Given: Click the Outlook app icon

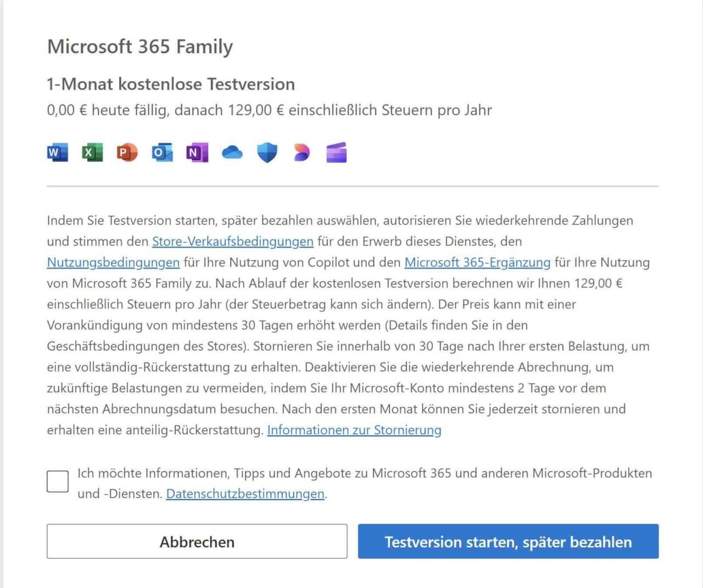Looking at the screenshot, I should 162,153.
